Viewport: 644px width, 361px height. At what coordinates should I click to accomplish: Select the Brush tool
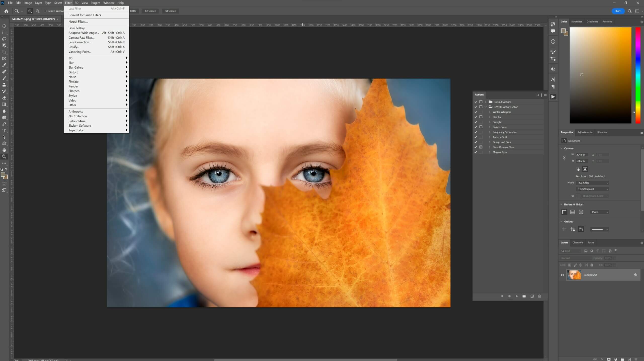[4, 78]
